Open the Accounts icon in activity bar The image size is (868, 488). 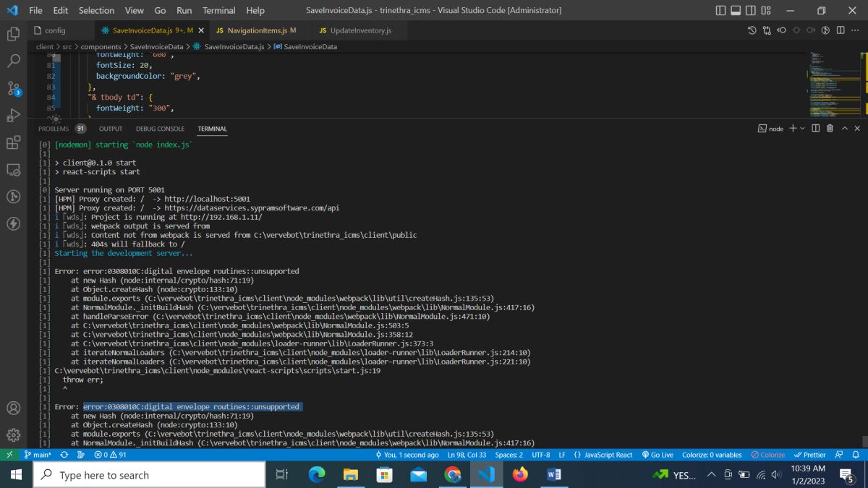(13, 408)
